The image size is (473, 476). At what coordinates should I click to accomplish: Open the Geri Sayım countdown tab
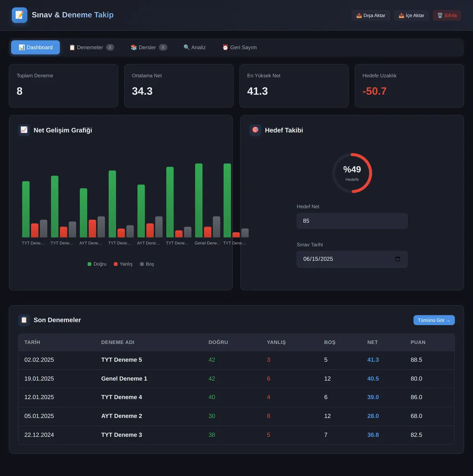pyautogui.click(x=240, y=47)
